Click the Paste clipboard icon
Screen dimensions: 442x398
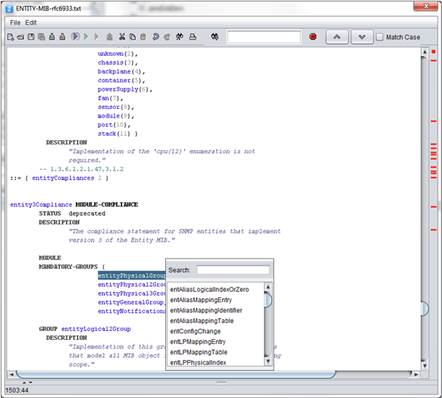click(x=143, y=37)
